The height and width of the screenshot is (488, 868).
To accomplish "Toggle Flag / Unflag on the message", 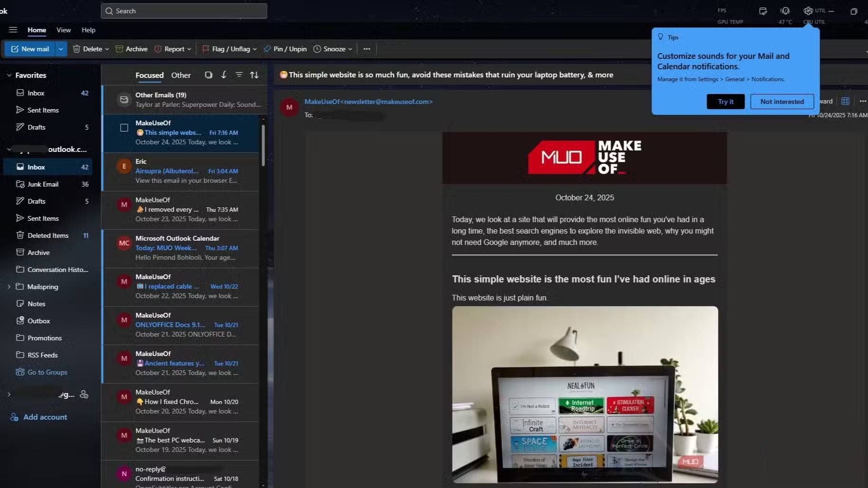I will coord(226,49).
